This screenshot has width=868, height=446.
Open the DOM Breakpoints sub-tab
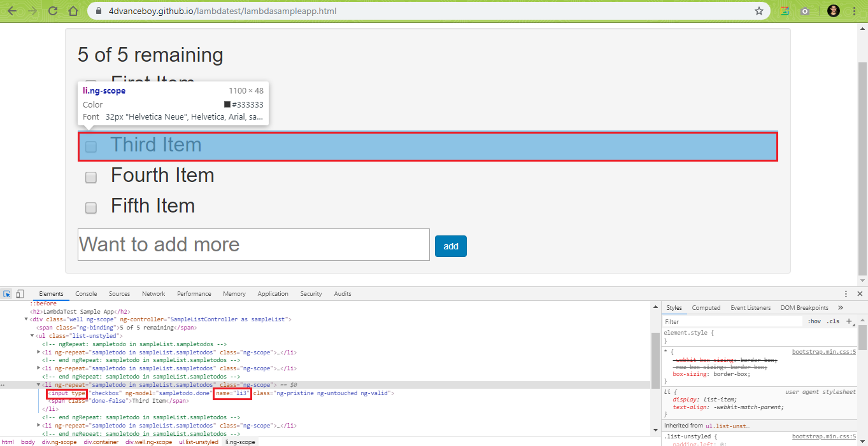(804, 308)
